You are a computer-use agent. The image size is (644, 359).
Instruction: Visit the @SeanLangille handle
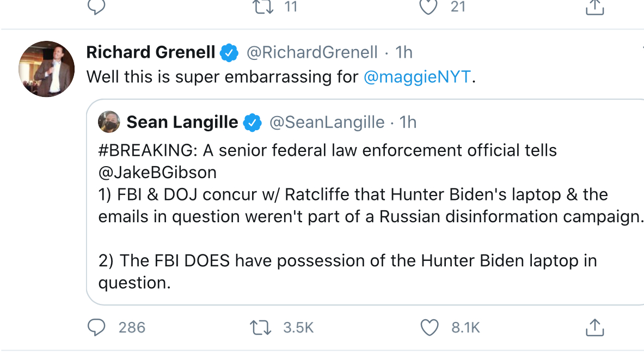point(327,123)
